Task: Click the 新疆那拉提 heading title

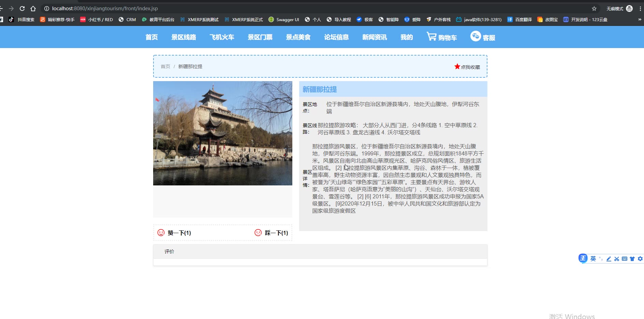Action: tap(320, 89)
